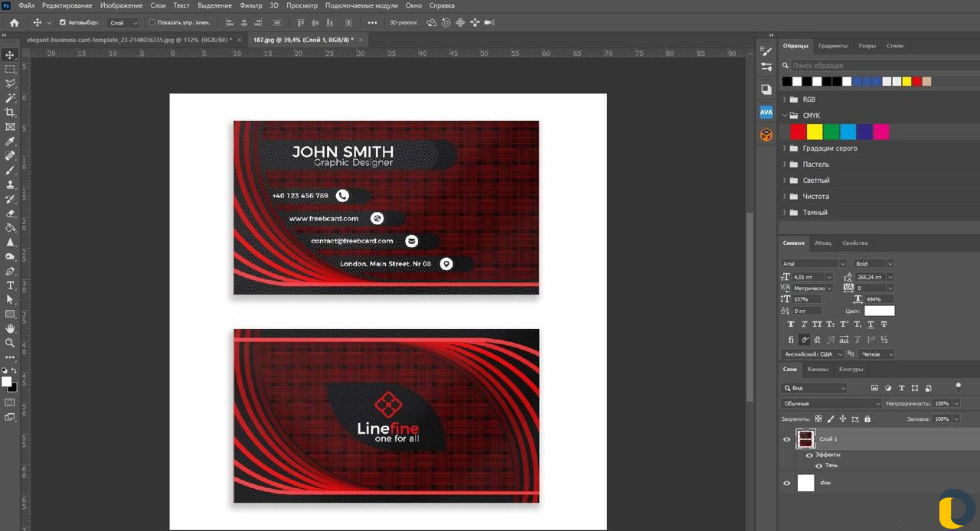Open the Обычные blend mode dropdown
The width and height of the screenshot is (980, 531).
click(831, 403)
